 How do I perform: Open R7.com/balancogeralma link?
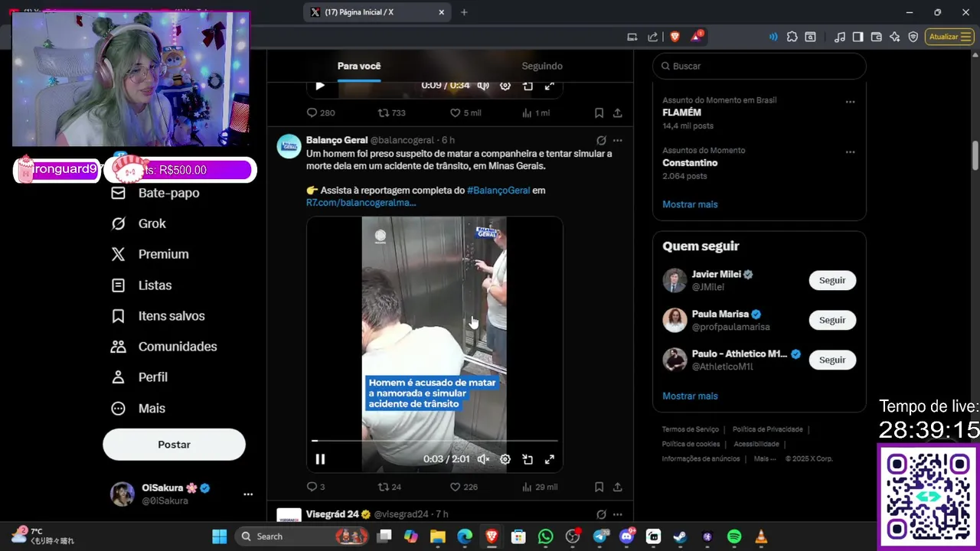(361, 203)
